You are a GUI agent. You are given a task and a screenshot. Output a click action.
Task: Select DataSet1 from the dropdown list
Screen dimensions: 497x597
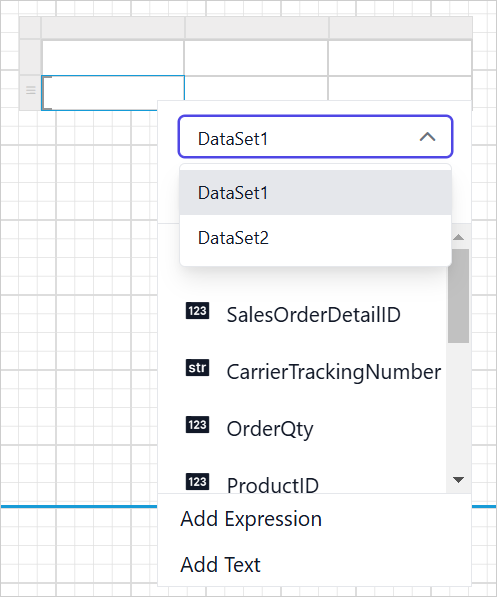point(315,193)
